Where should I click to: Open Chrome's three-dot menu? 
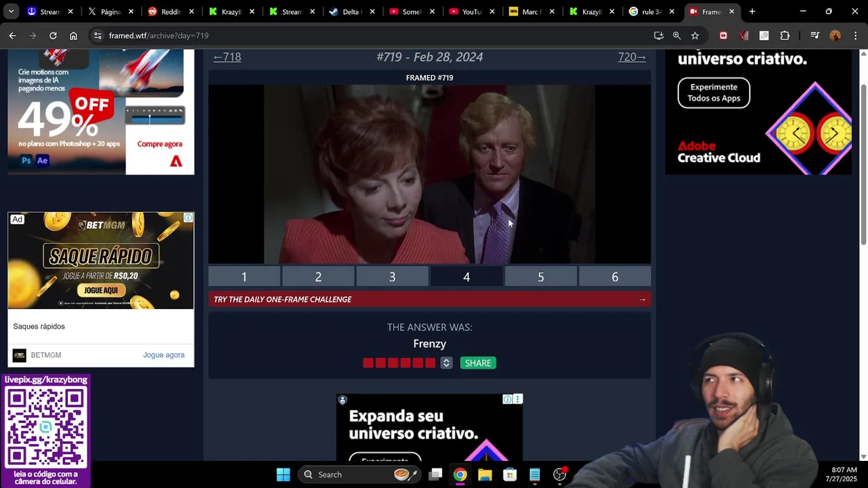[x=854, y=35]
